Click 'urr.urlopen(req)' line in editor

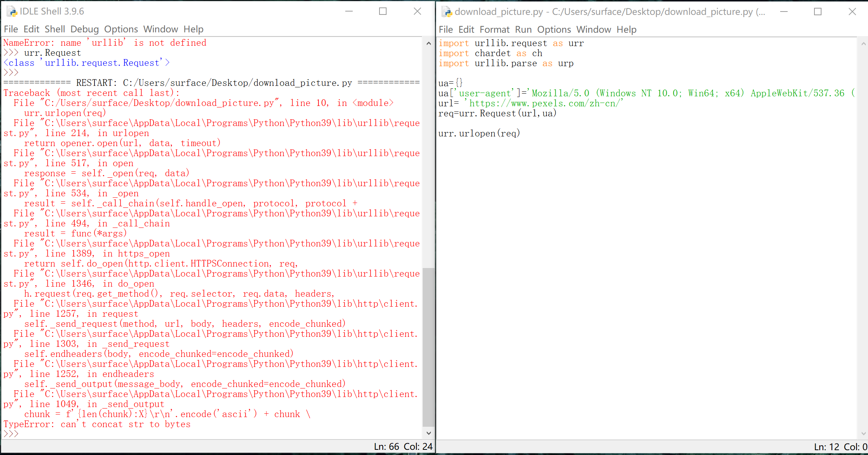click(x=479, y=133)
